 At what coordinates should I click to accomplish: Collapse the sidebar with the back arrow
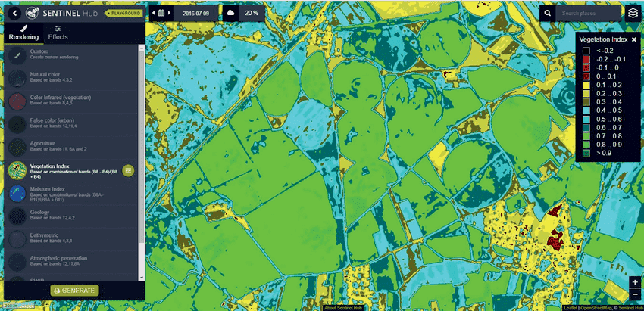pyautogui.click(x=14, y=13)
